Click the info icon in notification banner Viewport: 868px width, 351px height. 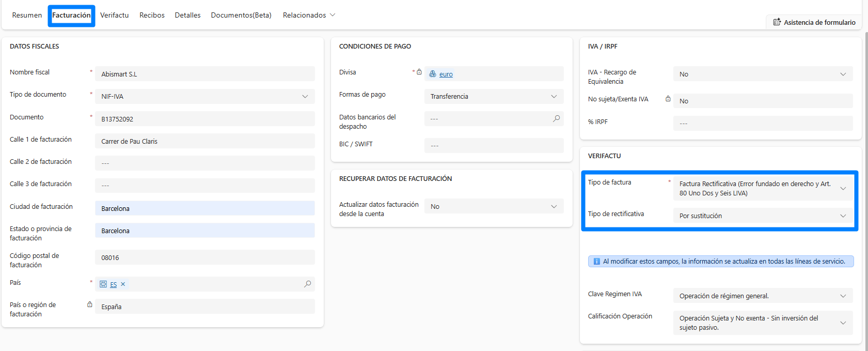(x=596, y=262)
